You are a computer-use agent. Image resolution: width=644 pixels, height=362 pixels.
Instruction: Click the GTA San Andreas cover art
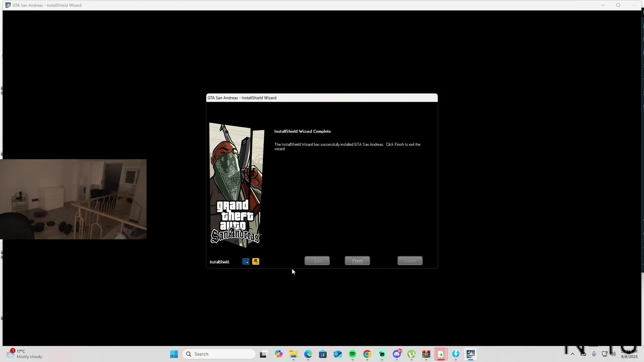click(236, 185)
